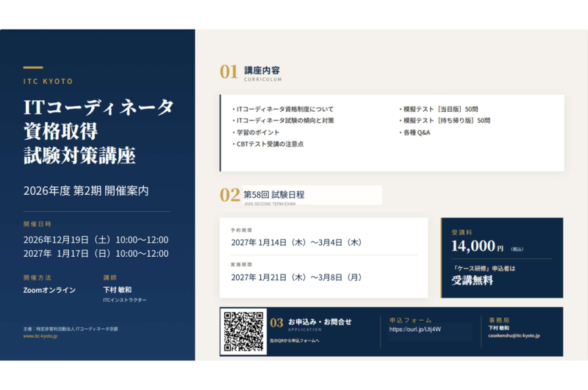Click the 01 section number
The image size is (588, 390).
tap(229, 71)
